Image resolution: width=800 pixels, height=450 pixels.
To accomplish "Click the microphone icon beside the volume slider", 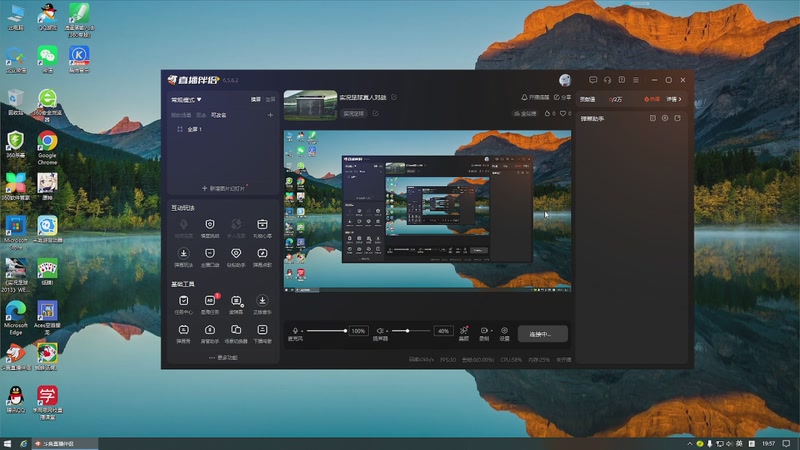I will click(295, 331).
